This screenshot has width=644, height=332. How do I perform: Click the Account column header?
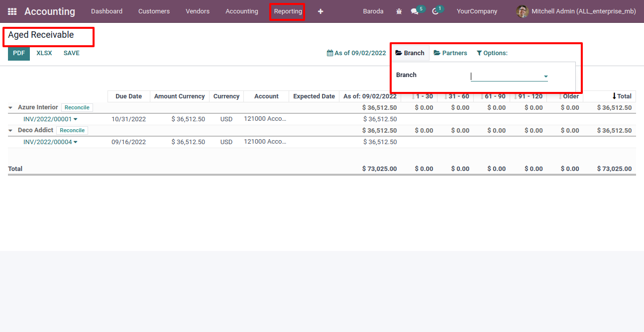tap(266, 96)
